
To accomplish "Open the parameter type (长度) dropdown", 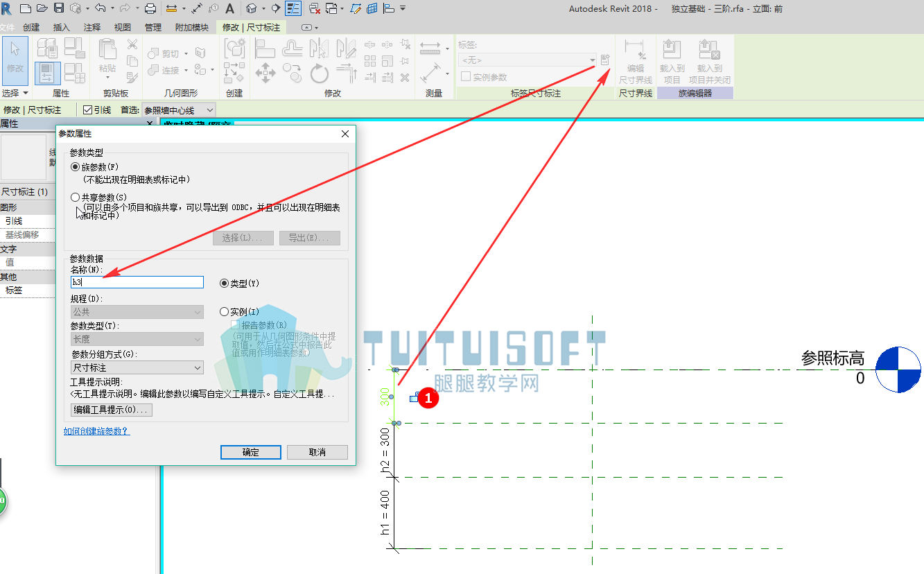I will 137,339.
